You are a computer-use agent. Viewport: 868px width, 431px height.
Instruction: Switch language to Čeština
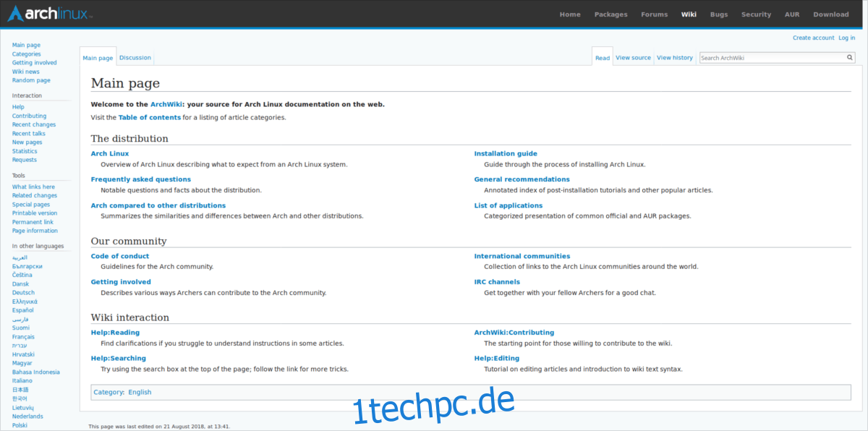[22, 275]
